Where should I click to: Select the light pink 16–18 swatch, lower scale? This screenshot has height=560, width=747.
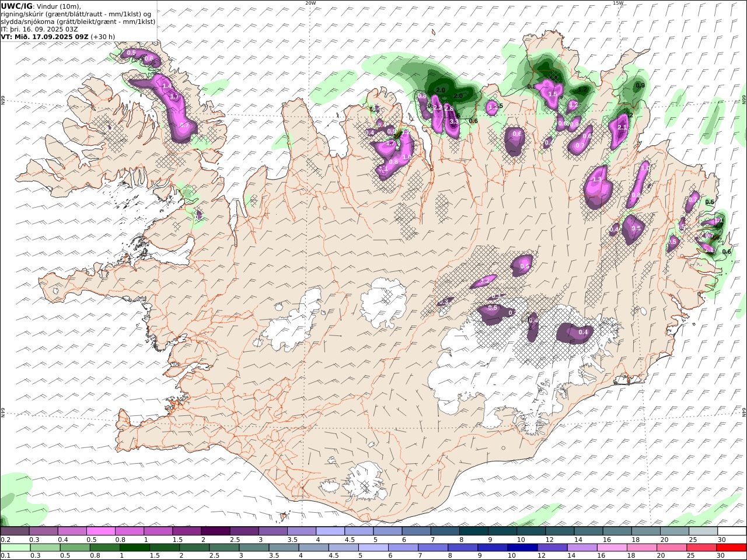(x=612, y=547)
